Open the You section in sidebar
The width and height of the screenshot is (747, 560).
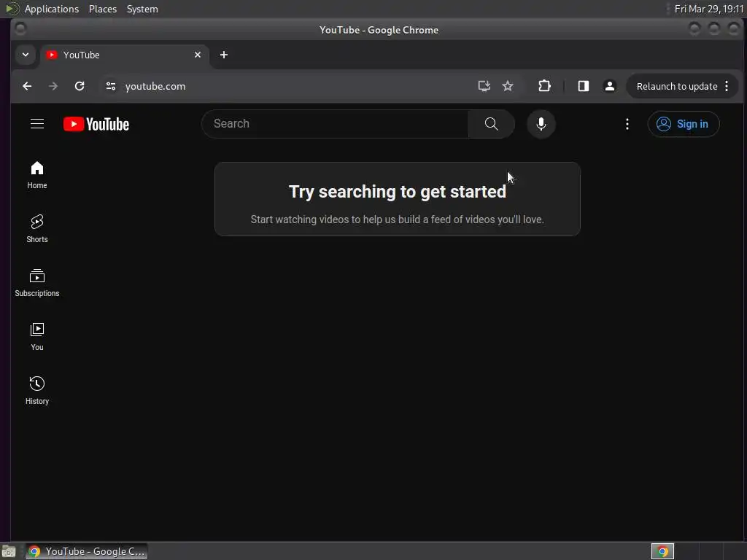point(37,337)
